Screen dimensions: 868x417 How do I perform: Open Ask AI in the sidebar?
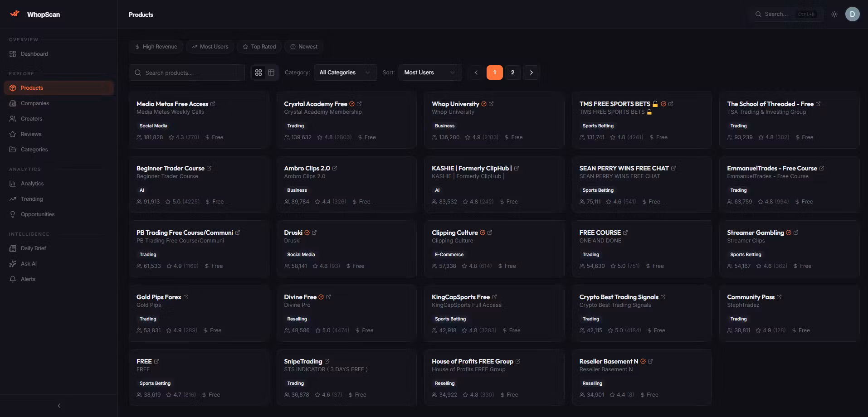click(x=59, y=264)
